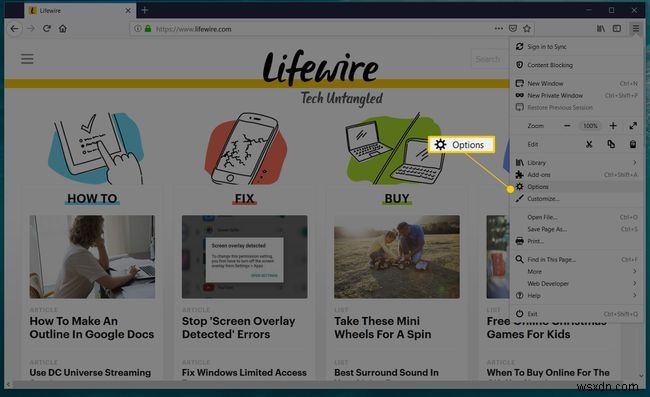Screen dimensions: 650x397
Task: Open the FIX category heading
Action: click(244, 198)
